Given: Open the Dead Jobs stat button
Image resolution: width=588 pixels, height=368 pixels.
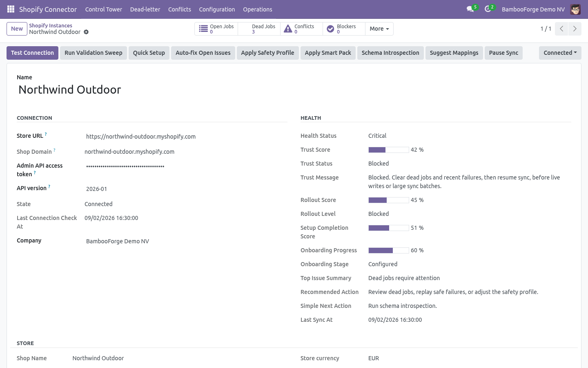Looking at the screenshot, I should 259,29.
